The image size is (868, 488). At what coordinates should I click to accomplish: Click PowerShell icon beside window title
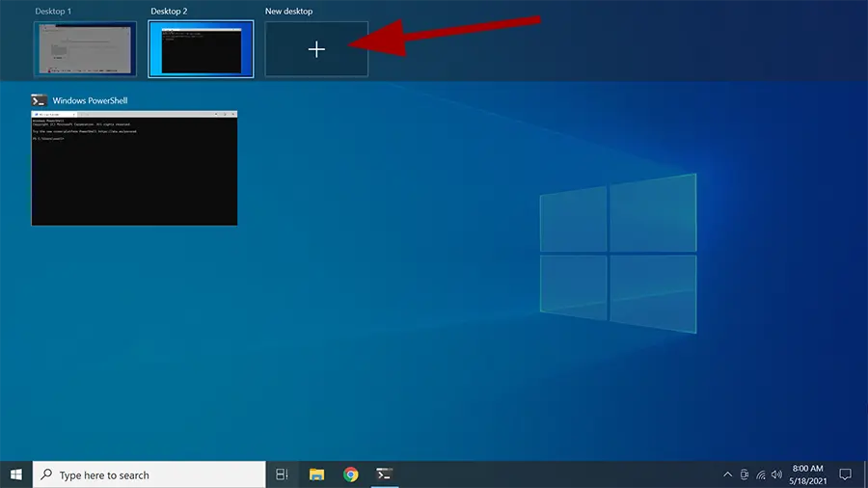(x=39, y=100)
